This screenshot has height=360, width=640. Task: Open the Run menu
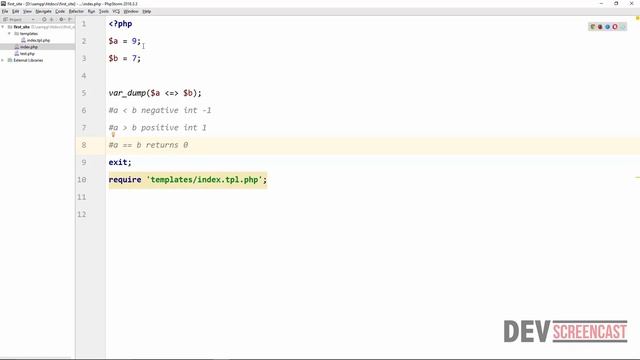[x=91, y=11]
